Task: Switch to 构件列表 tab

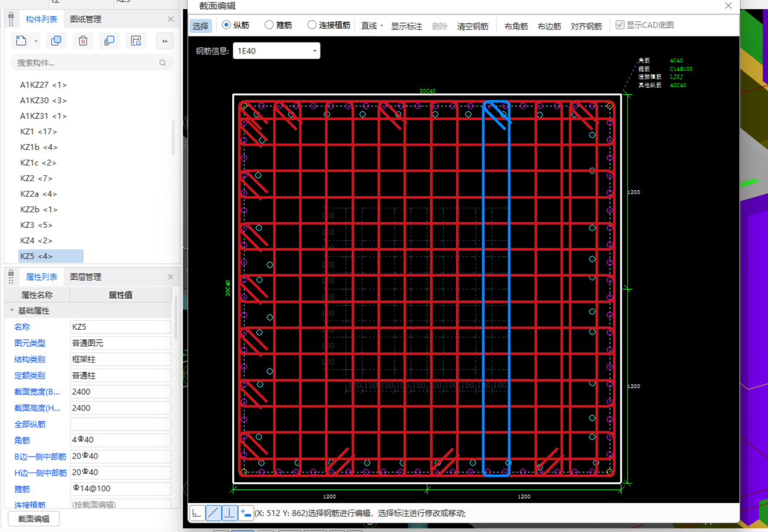Action: pos(42,19)
